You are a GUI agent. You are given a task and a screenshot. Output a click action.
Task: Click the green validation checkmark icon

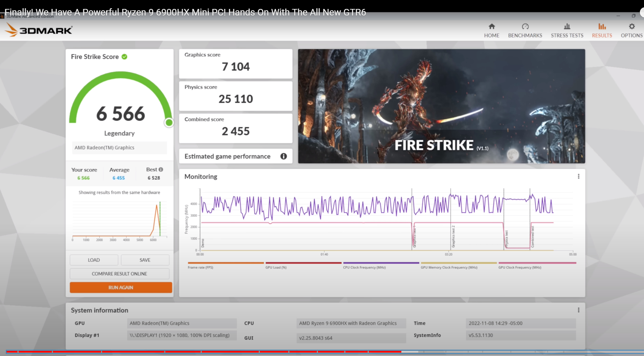(124, 57)
